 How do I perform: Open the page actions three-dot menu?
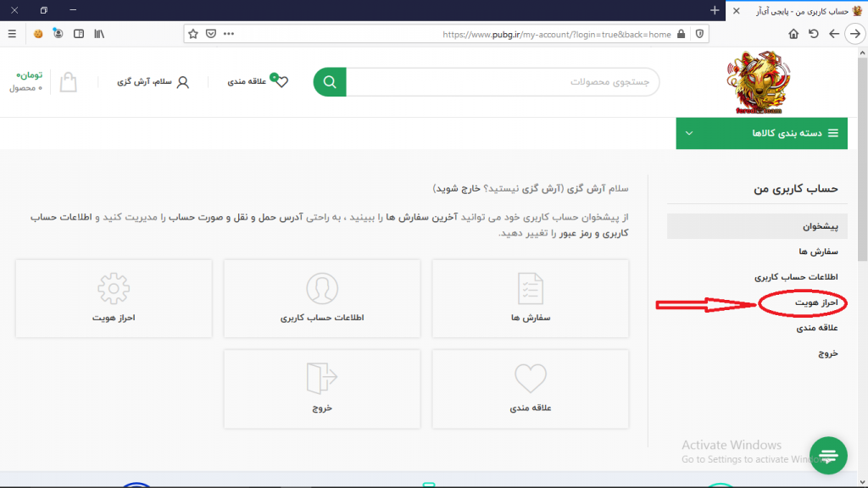pyautogui.click(x=229, y=34)
